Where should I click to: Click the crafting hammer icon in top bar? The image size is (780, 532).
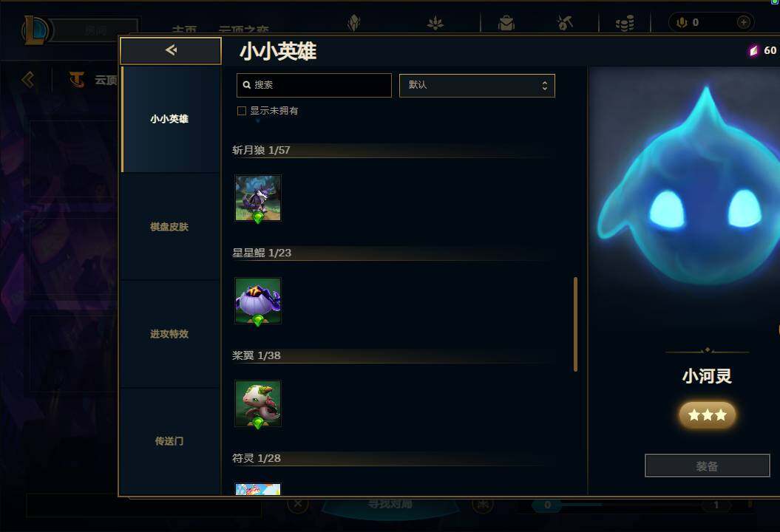(565, 22)
